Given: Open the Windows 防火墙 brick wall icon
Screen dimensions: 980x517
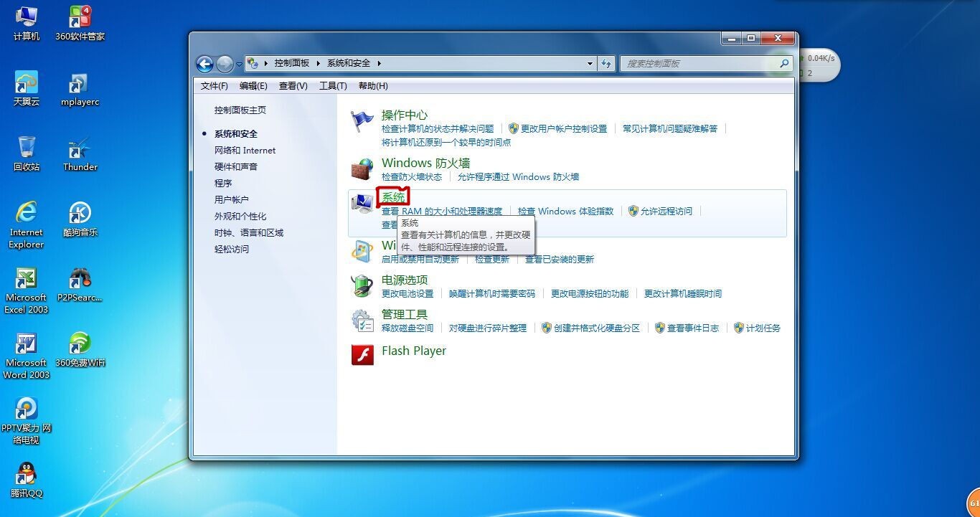Looking at the screenshot, I should pos(362,169).
